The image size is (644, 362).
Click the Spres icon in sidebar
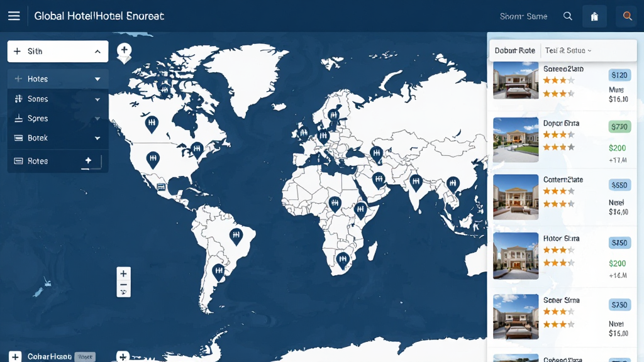coord(18,118)
